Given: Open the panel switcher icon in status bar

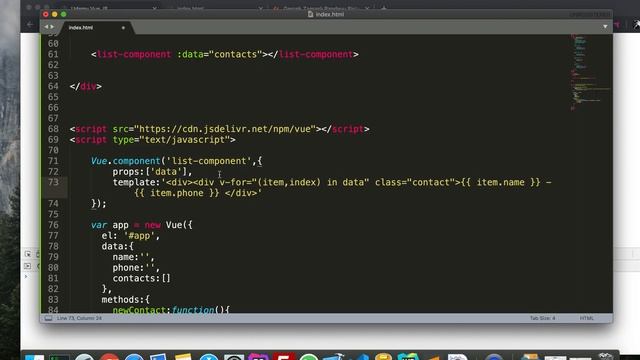Looking at the screenshot, I should (48, 318).
